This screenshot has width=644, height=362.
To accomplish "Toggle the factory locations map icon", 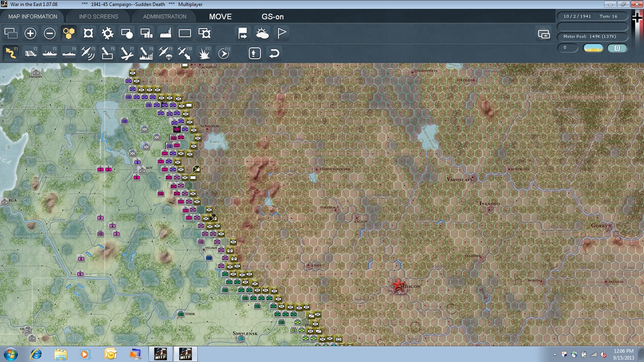I will pos(165,33).
